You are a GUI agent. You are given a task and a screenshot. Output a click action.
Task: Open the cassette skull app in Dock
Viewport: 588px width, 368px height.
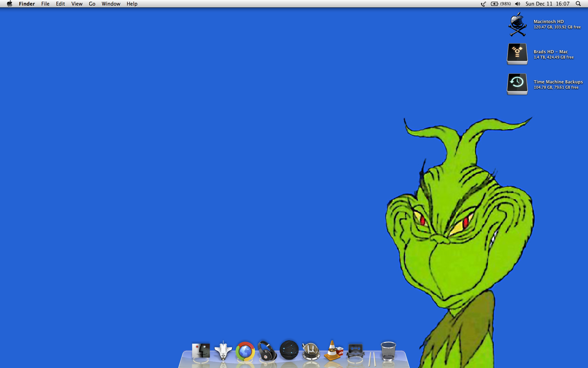tap(355, 351)
